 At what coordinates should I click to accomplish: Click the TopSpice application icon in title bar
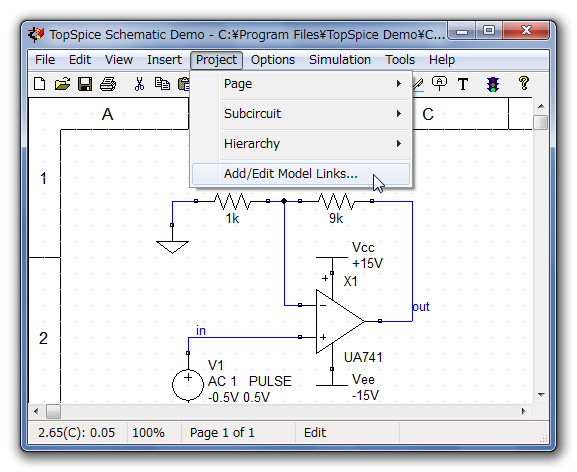[x=36, y=35]
